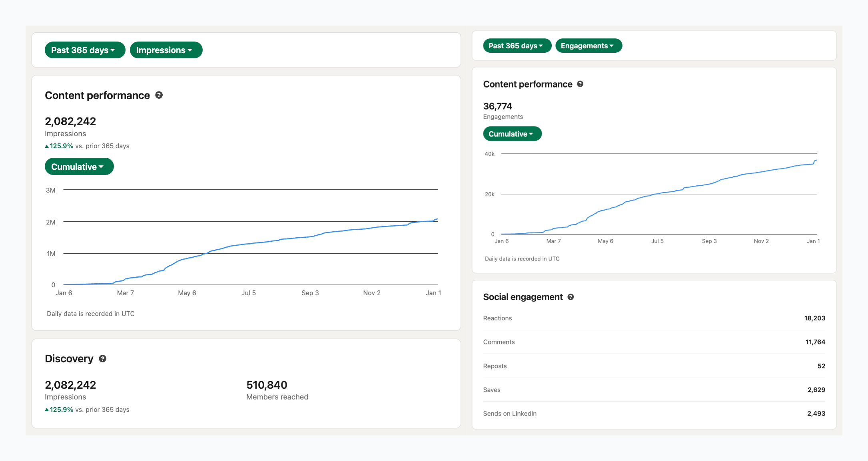Select the Reactions row showing 18,203
Image resolution: width=868 pixels, height=461 pixels.
[x=654, y=318]
